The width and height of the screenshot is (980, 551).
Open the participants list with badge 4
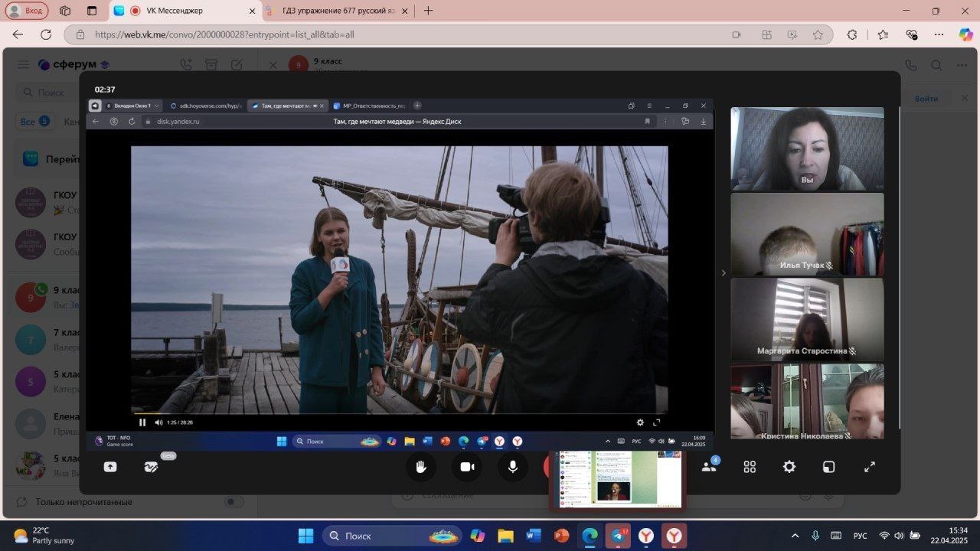(709, 467)
